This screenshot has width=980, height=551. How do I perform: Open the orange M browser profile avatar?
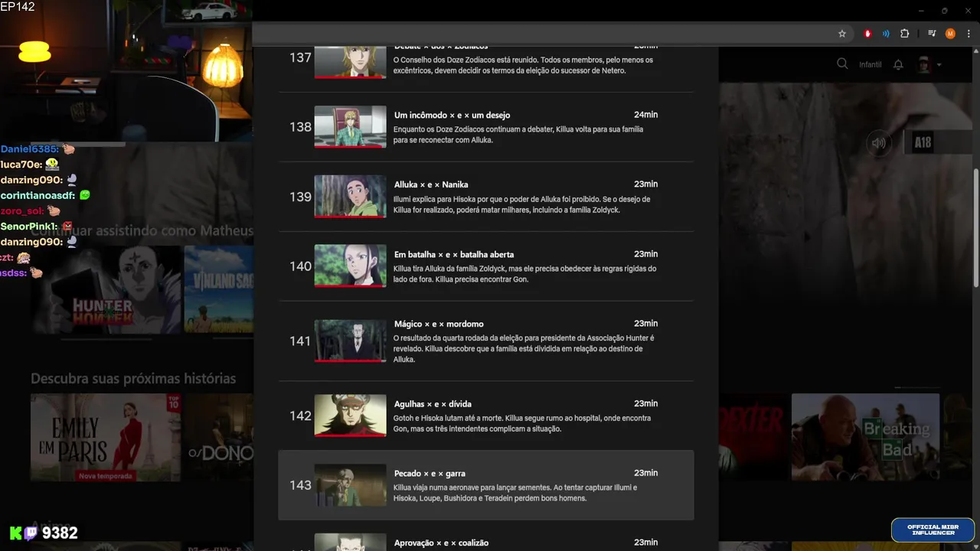[950, 34]
